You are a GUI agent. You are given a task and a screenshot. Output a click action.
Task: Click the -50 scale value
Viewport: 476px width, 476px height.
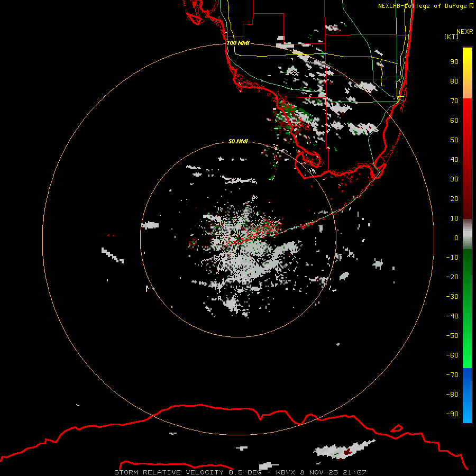(x=452, y=336)
